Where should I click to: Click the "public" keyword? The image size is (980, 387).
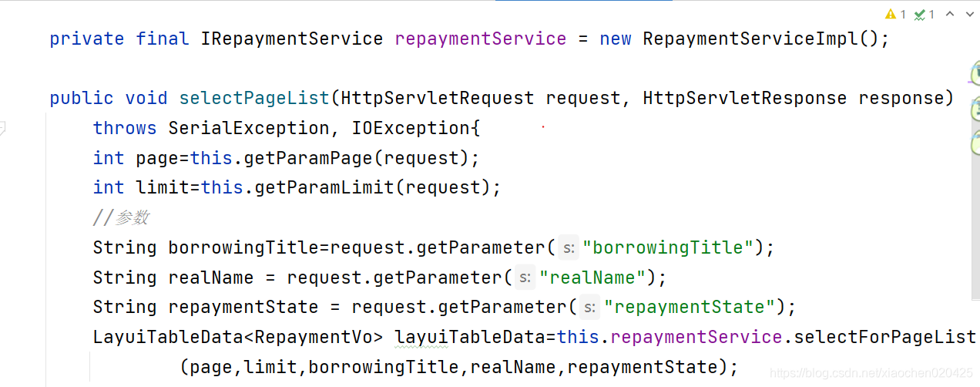click(82, 98)
